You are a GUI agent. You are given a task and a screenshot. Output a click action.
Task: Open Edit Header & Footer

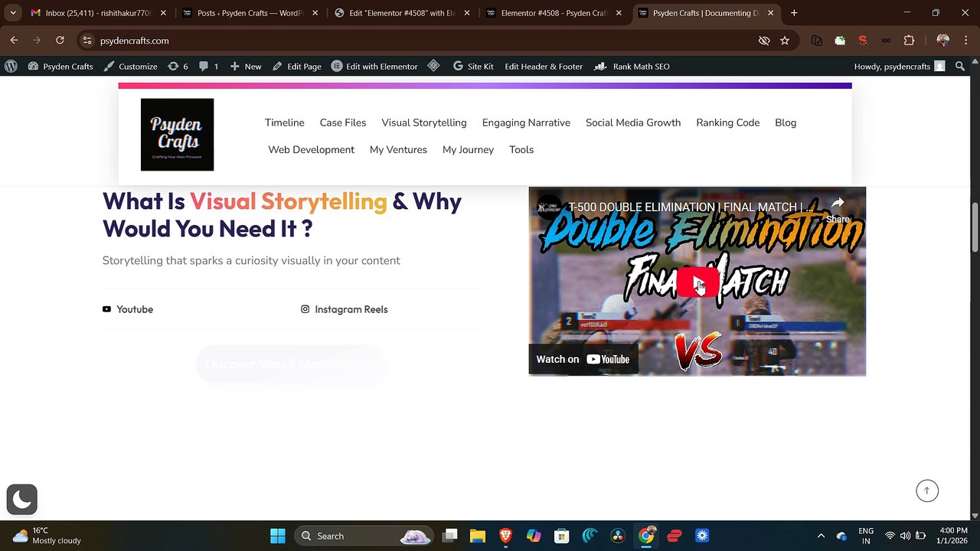click(x=544, y=67)
